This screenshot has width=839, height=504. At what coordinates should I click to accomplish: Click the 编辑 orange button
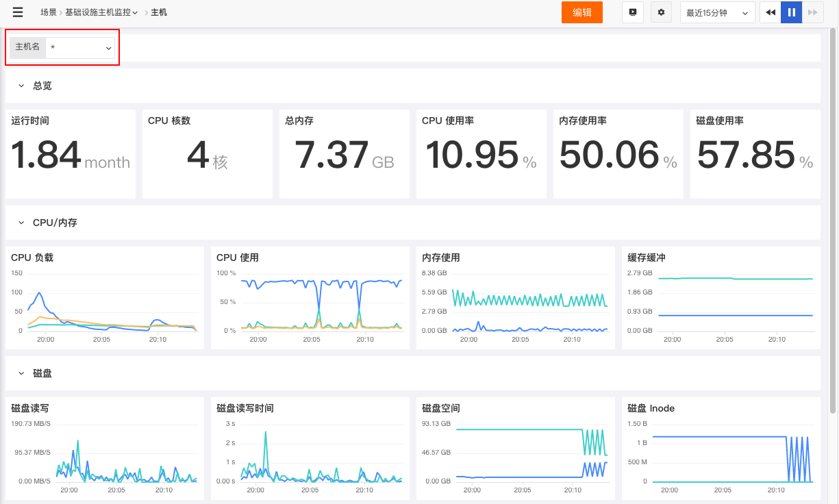point(582,12)
